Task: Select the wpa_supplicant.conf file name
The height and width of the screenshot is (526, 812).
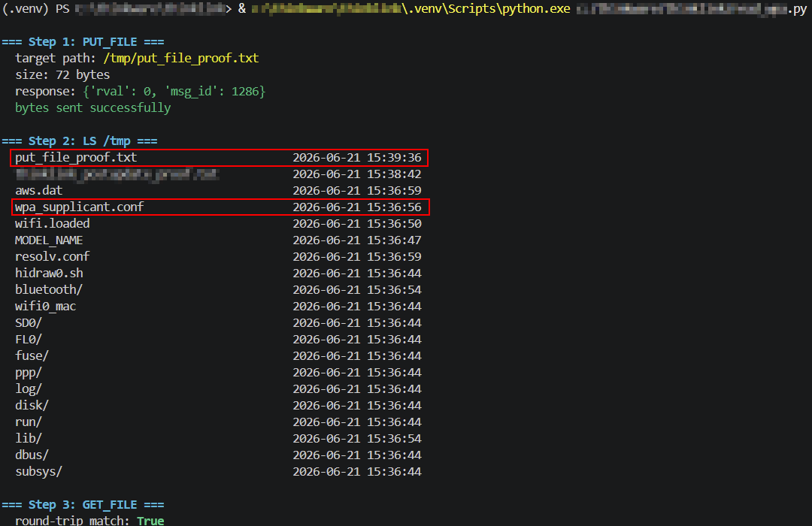Action: tap(79, 207)
